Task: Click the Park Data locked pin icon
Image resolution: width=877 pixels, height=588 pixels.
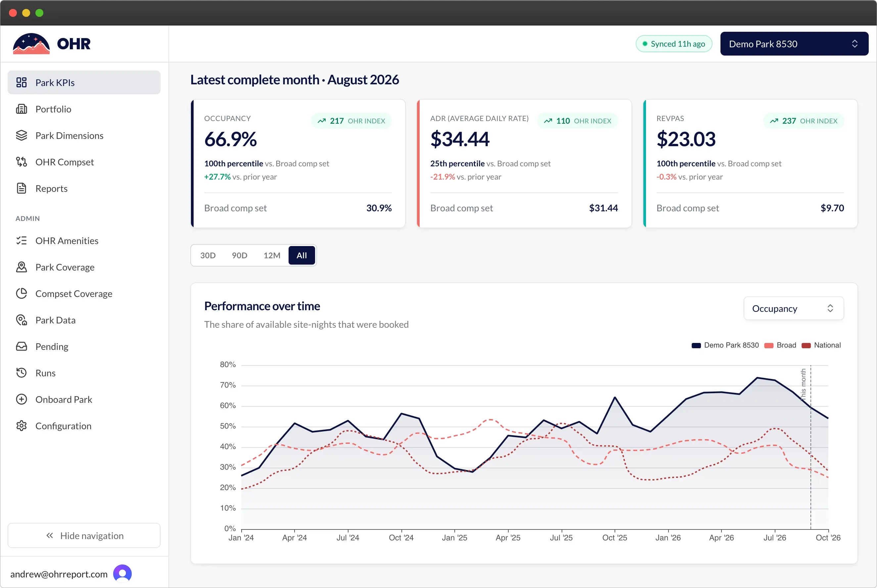Action: (x=22, y=320)
